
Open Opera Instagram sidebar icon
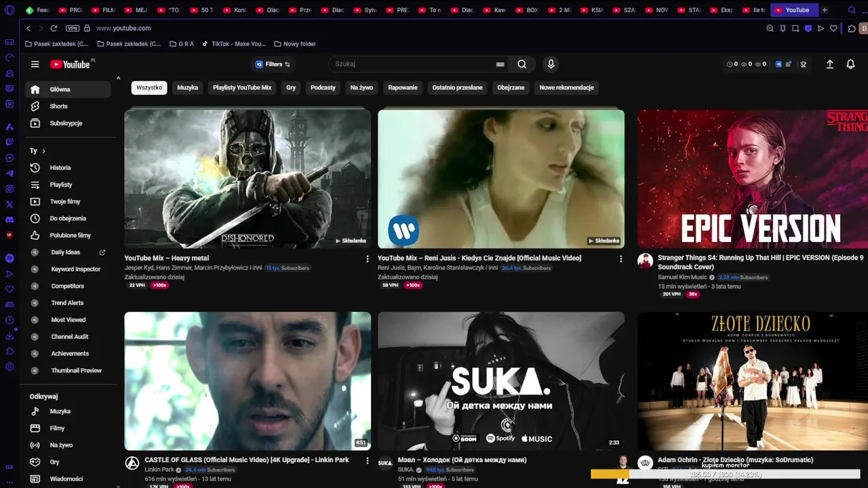point(9,188)
